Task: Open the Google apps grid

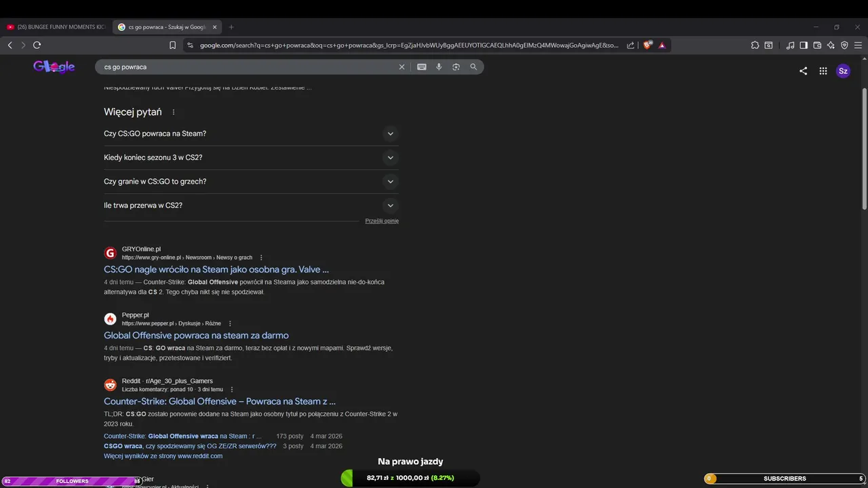Action: point(823,71)
